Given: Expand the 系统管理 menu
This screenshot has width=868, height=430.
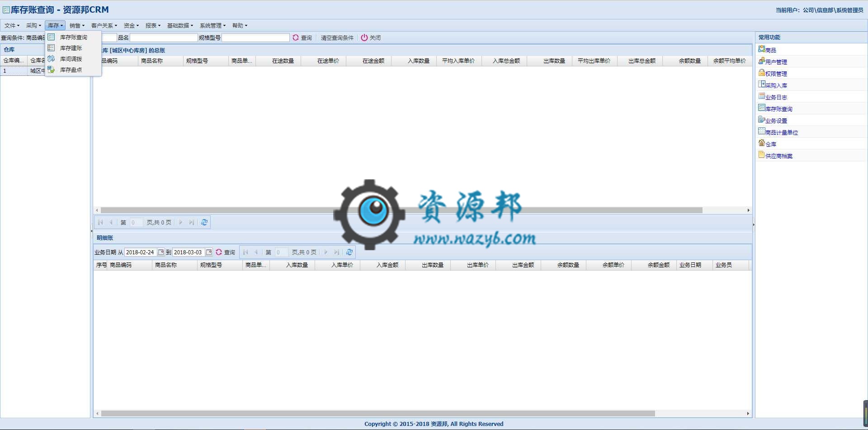Looking at the screenshot, I should pos(212,25).
